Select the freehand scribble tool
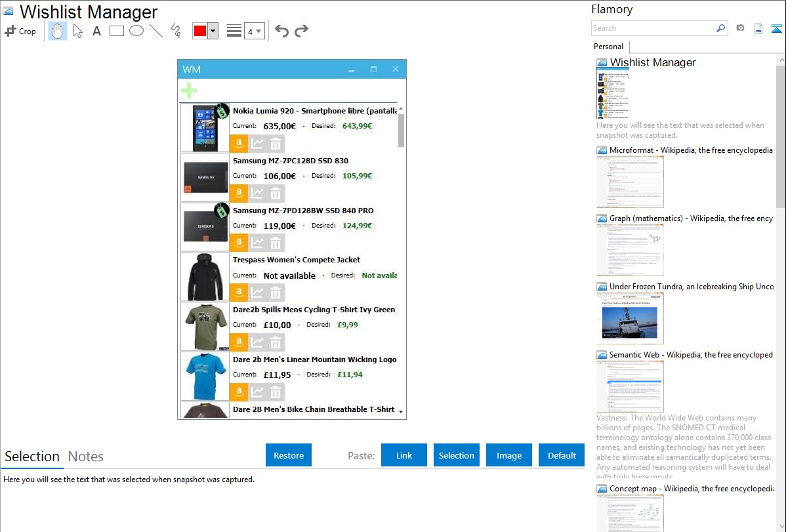The height and width of the screenshot is (532, 786). 175,31
